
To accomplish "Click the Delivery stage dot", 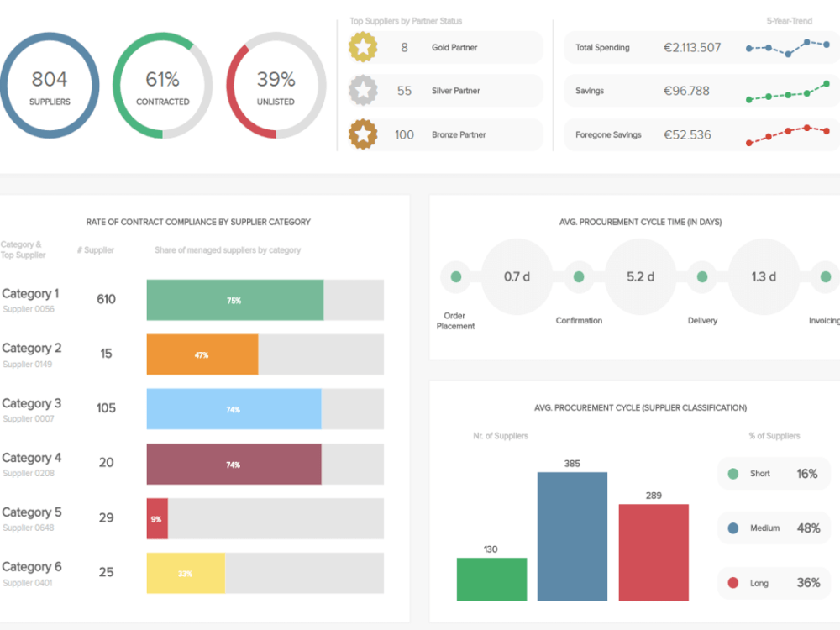I will pos(702,276).
